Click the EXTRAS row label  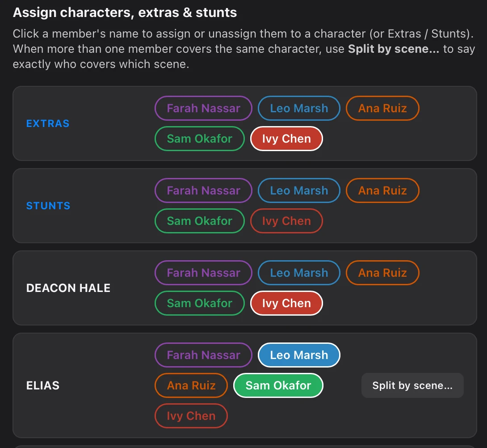click(48, 123)
